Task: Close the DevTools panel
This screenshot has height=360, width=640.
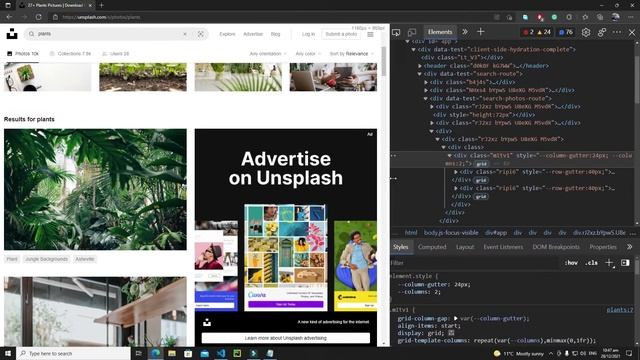Action: tap(632, 32)
